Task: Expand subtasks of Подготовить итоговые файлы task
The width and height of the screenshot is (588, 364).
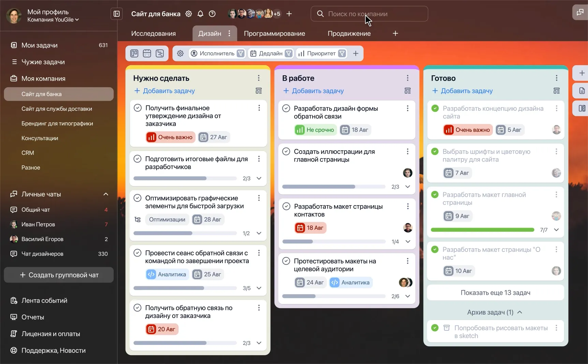Action: pyautogui.click(x=259, y=178)
